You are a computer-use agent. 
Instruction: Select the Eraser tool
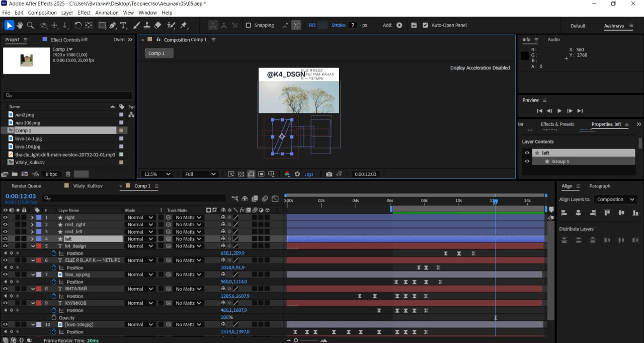[x=157, y=25]
